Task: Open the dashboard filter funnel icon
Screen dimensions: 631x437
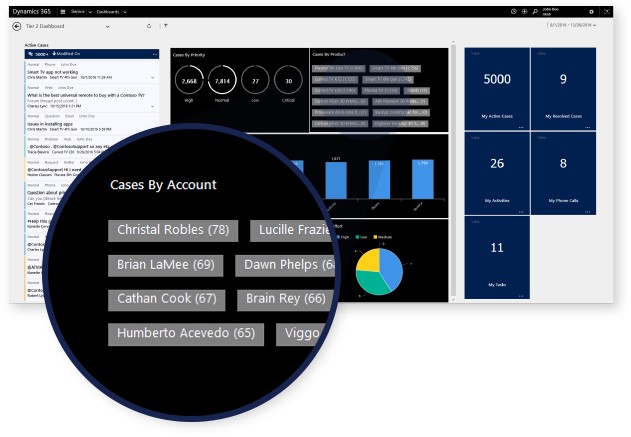Action: click(x=166, y=26)
